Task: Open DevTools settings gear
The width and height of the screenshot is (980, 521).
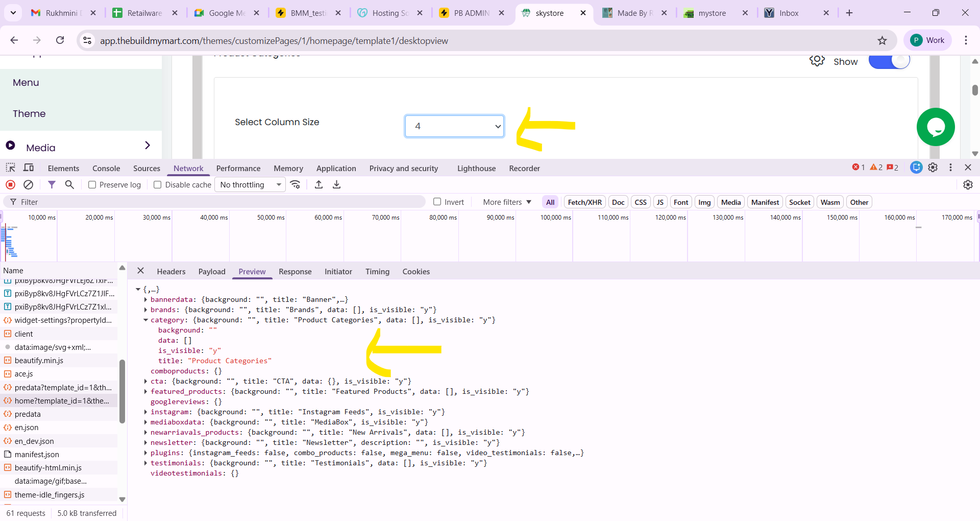Action: [933, 168]
